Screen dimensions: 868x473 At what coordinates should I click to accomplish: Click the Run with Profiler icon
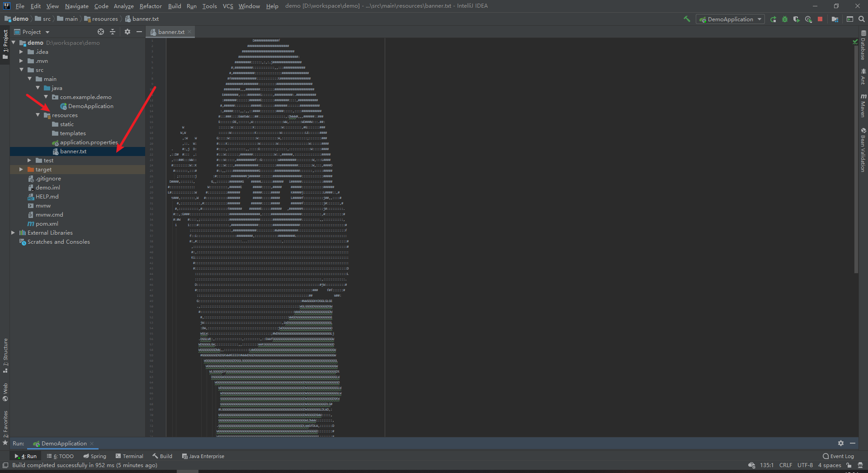808,19
